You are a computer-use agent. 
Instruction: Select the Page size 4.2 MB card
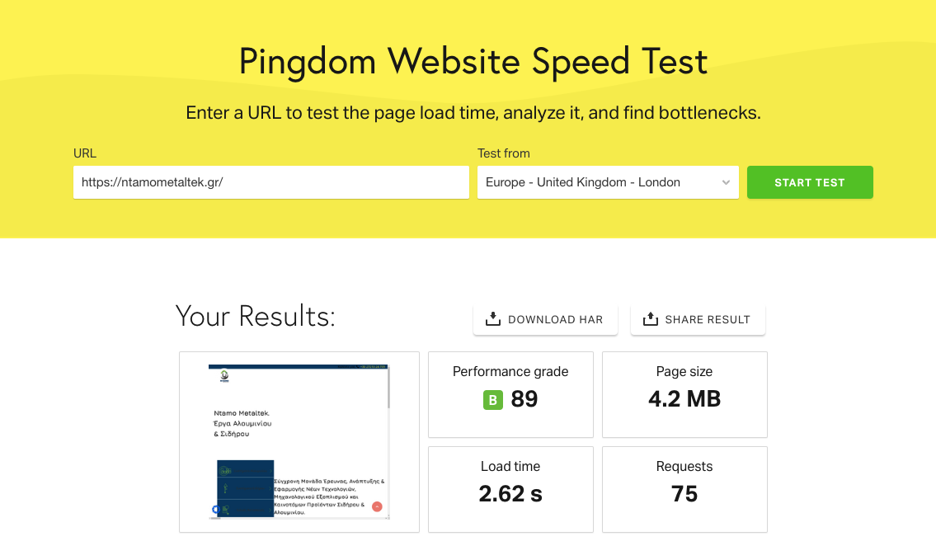[684, 394]
